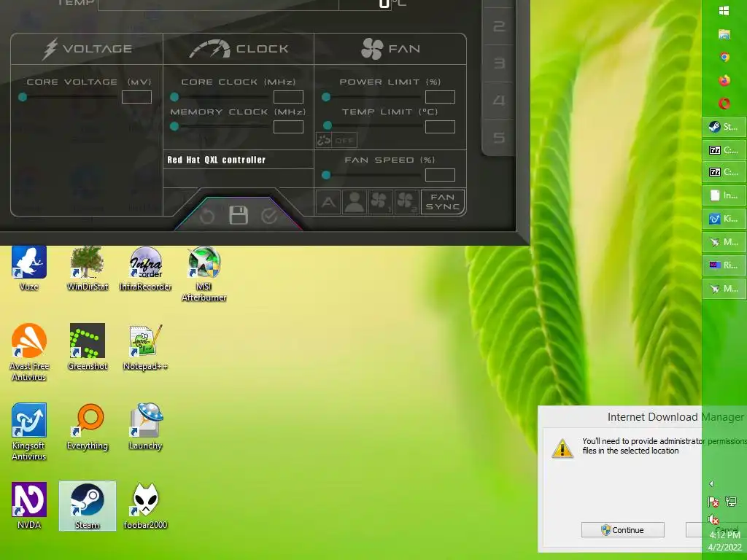Select the fan 1 icon

tap(380, 202)
